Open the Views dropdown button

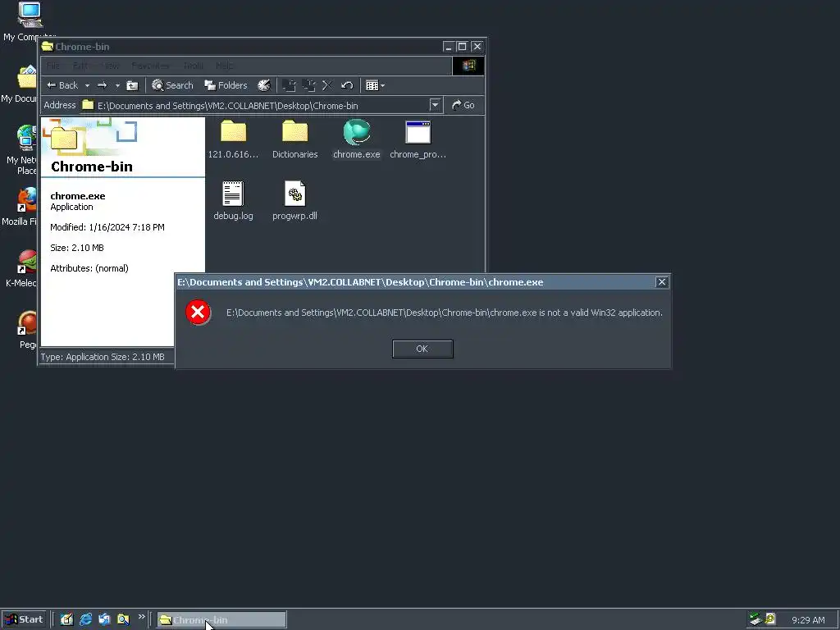pyautogui.click(x=375, y=85)
